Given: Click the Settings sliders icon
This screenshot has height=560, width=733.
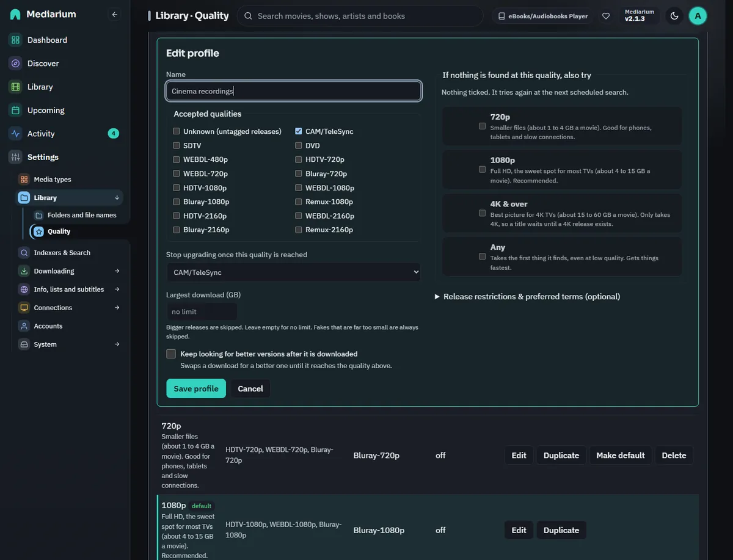Looking at the screenshot, I should pyautogui.click(x=15, y=157).
